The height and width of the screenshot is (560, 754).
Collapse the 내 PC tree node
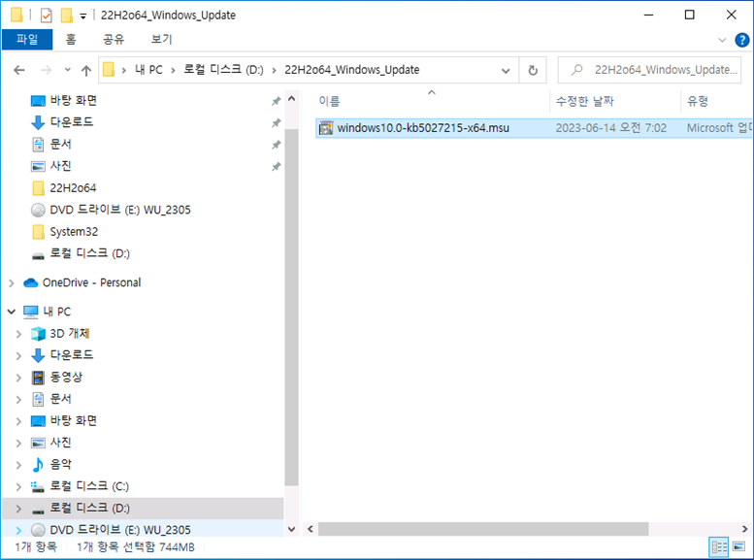pyautogui.click(x=12, y=312)
